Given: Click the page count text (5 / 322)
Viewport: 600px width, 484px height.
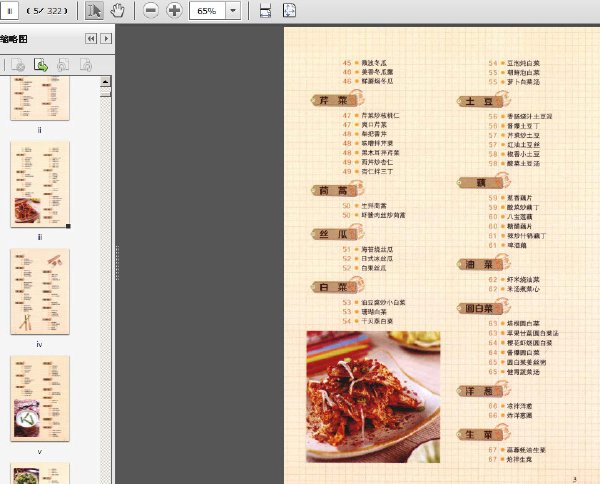Looking at the screenshot, I should click(47, 11).
